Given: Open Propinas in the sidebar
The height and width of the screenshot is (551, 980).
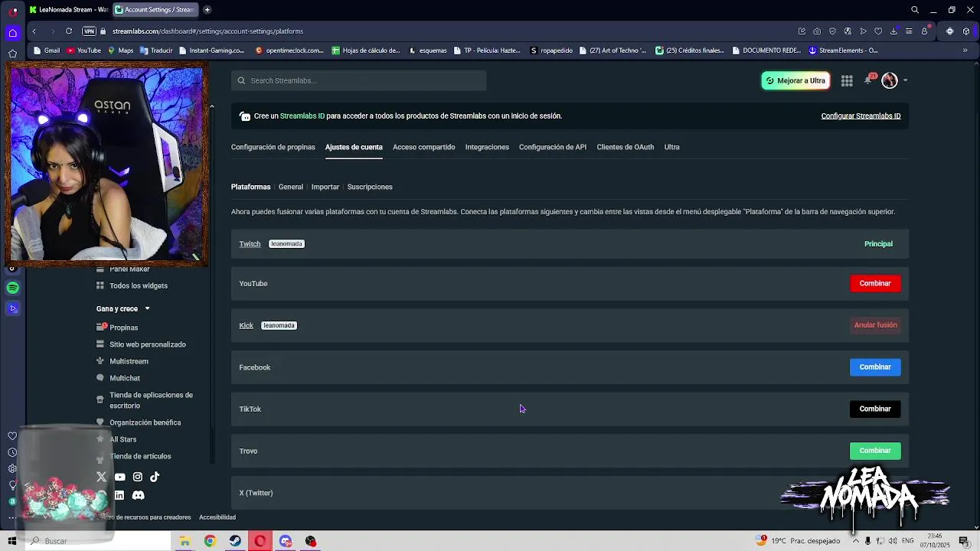Looking at the screenshot, I should coord(124,328).
